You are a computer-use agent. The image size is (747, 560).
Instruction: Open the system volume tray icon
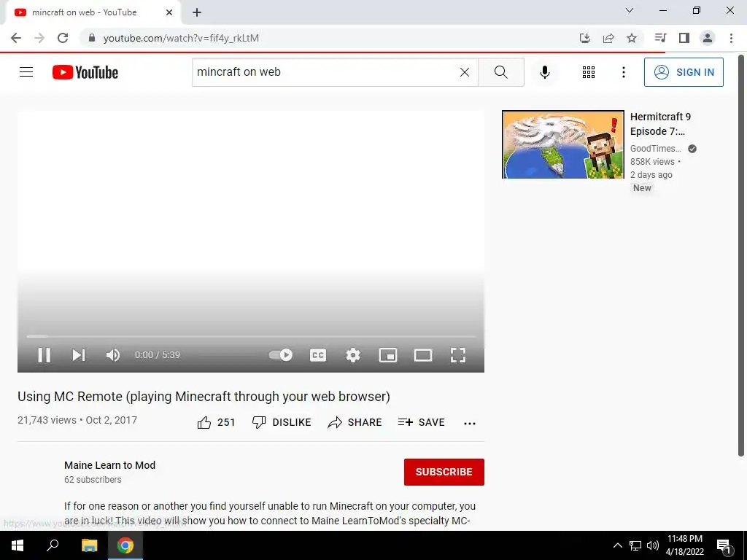coord(653,545)
